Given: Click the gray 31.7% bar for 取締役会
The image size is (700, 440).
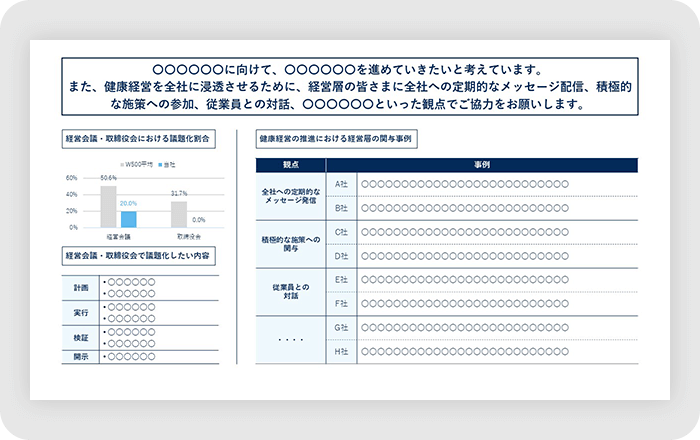Looking at the screenshot, I should [x=178, y=214].
